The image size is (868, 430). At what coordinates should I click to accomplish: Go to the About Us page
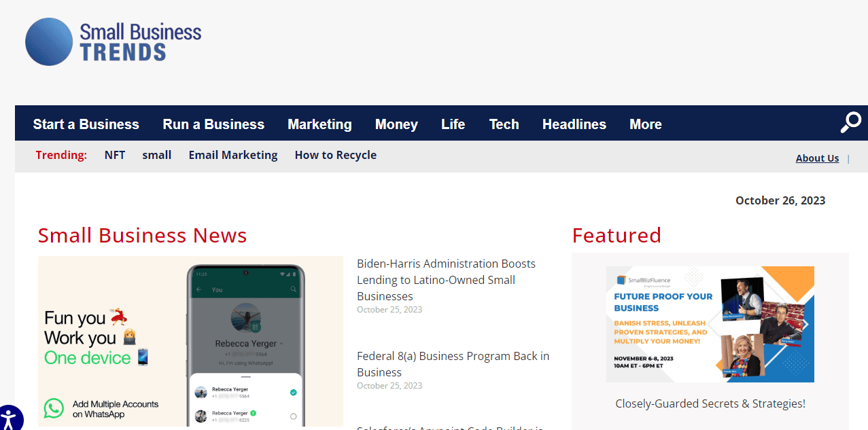[817, 158]
